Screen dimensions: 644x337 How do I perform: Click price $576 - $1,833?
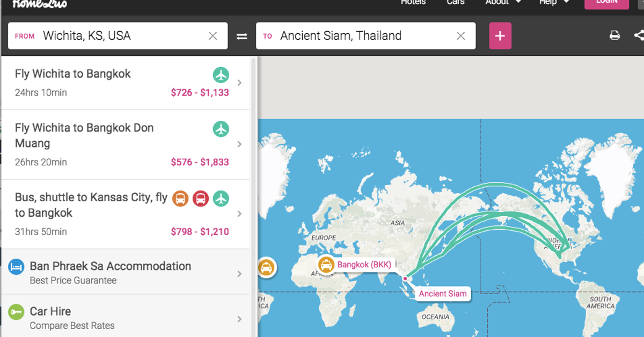coord(200,162)
